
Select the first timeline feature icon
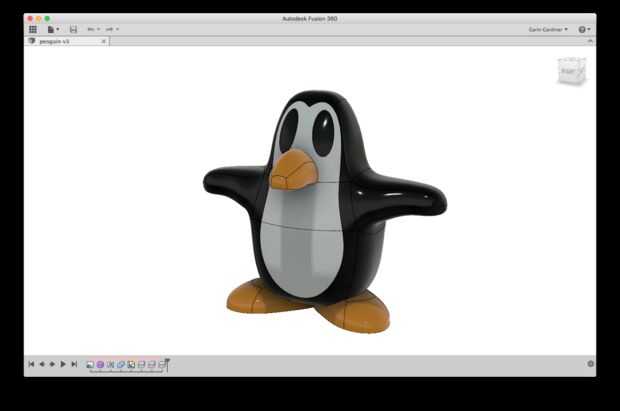pos(90,365)
